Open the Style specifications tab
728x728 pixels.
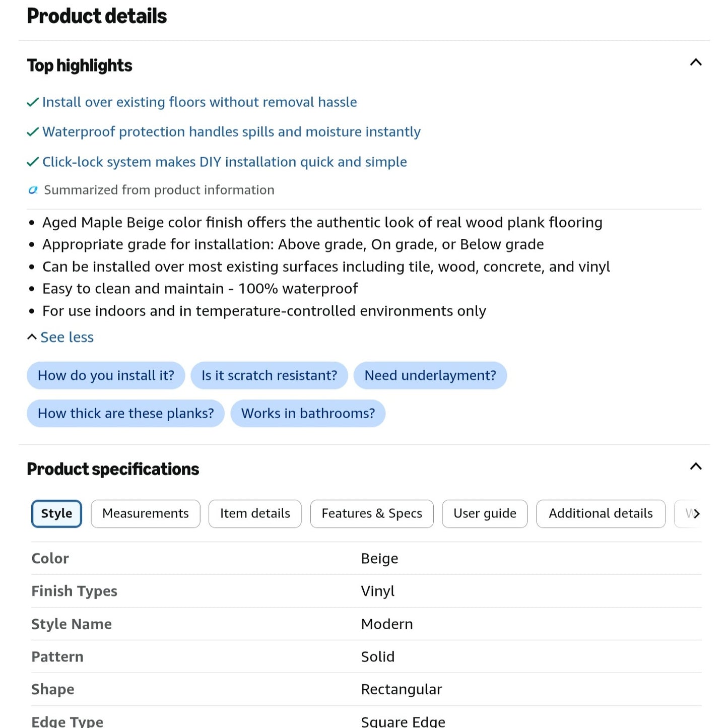pos(56,513)
